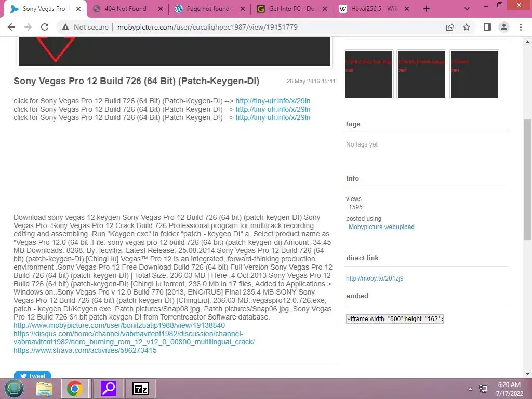532x399 pixels.
Task: Open first tiny-ulr.info link
Action: pyautogui.click(x=273, y=101)
